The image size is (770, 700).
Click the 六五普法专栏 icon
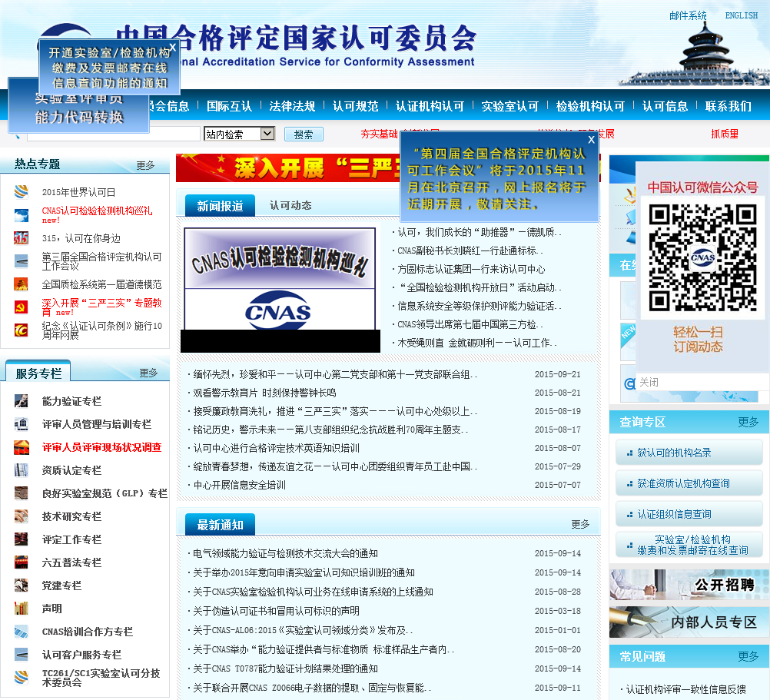pos(21,562)
